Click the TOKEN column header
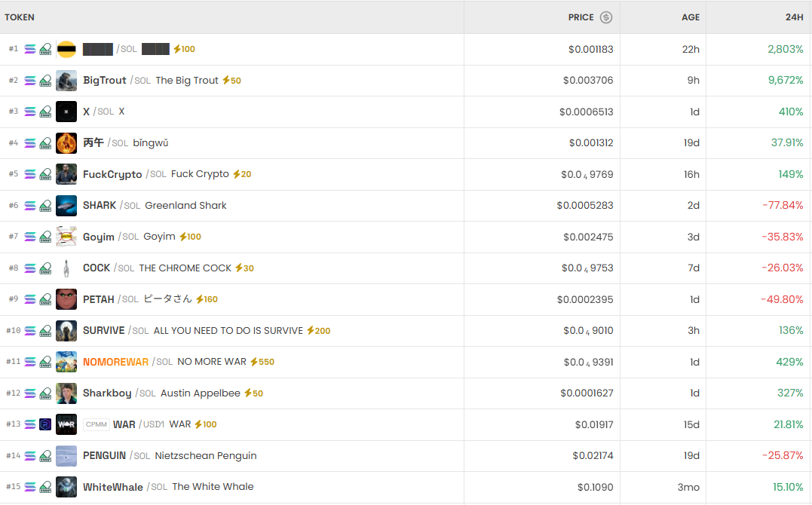Screen dimensions: 812x505 coord(20,17)
